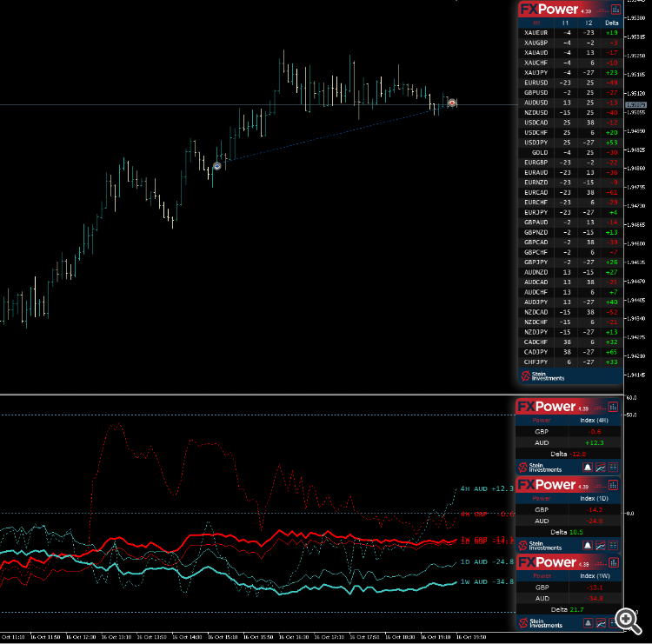Click the -61 Delta cell in the EURCAD row
The width and height of the screenshot is (652, 644).
tap(612, 192)
